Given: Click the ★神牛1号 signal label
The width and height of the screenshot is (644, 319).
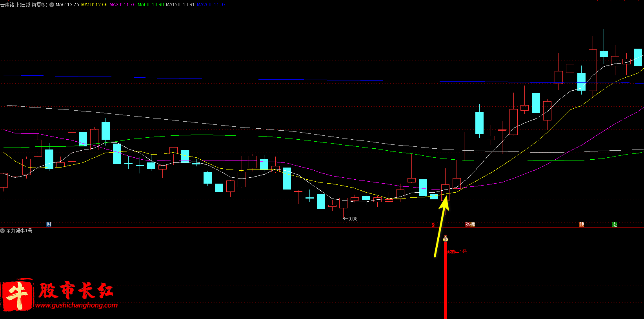Looking at the screenshot, I should (x=457, y=252).
